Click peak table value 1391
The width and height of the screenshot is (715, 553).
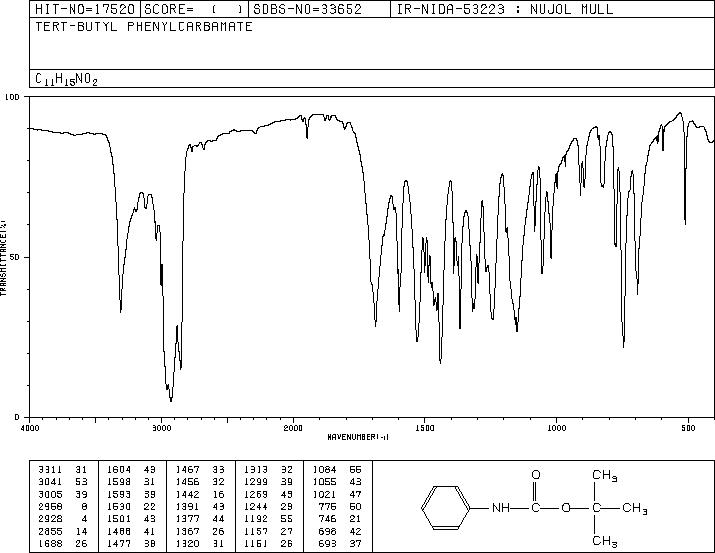pyautogui.click(x=187, y=506)
